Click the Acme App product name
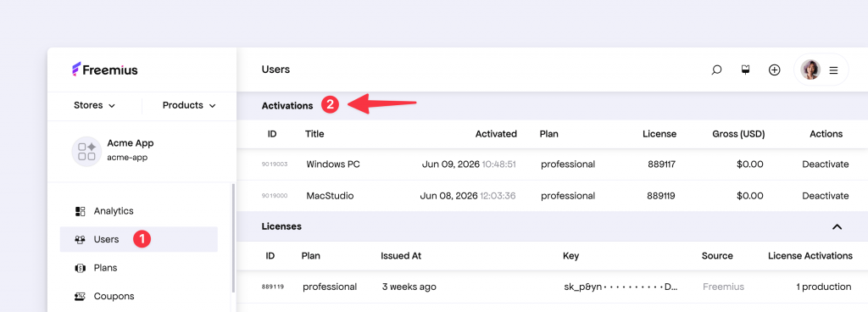The width and height of the screenshot is (868, 312). tap(130, 143)
